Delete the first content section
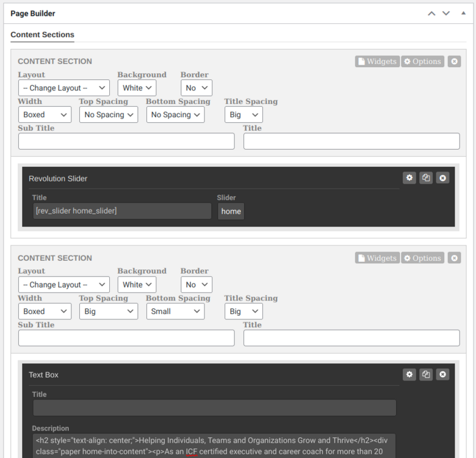This screenshot has width=476, height=458. point(454,62)
